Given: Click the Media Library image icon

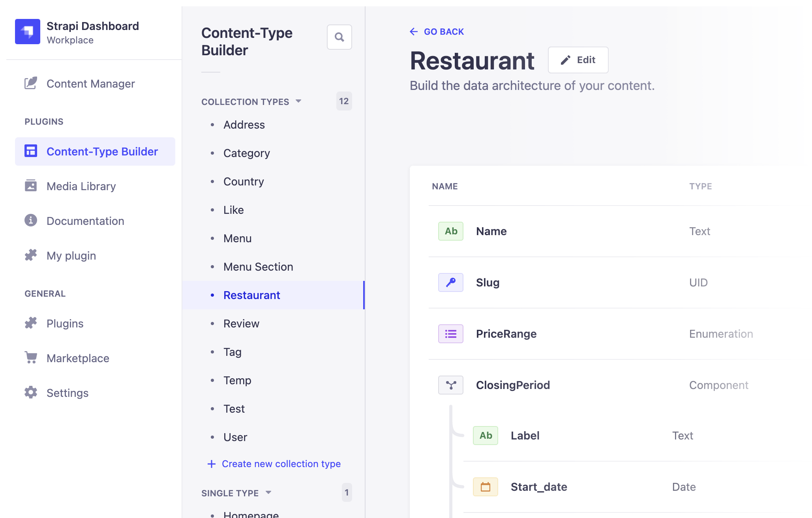Looking at the screenshot, I should (31, 186).
